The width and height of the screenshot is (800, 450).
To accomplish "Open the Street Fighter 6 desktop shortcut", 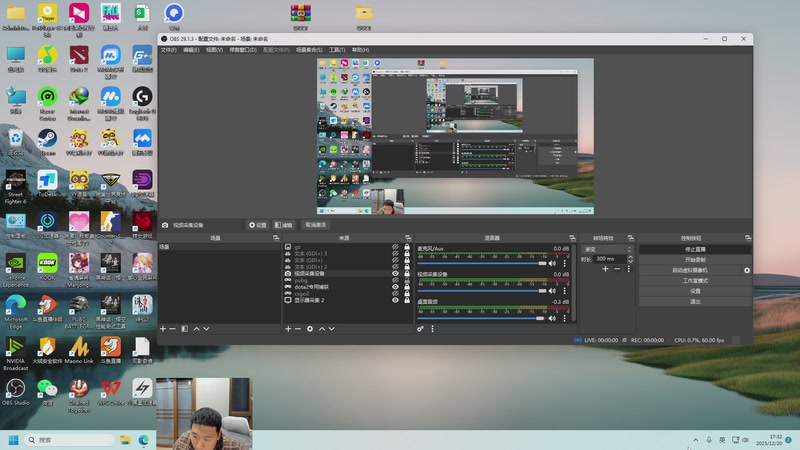I will (x=15, y=187).
